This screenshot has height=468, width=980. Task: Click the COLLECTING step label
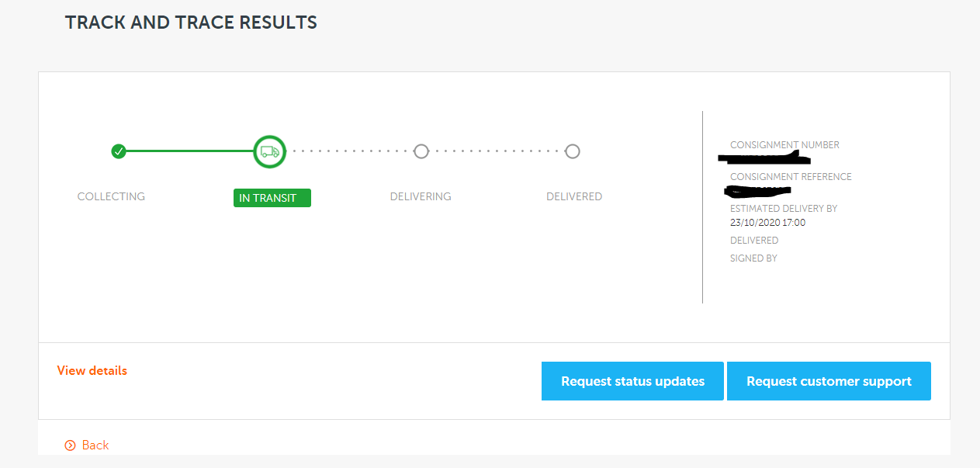pyautogui.click(x=111, y=196)
